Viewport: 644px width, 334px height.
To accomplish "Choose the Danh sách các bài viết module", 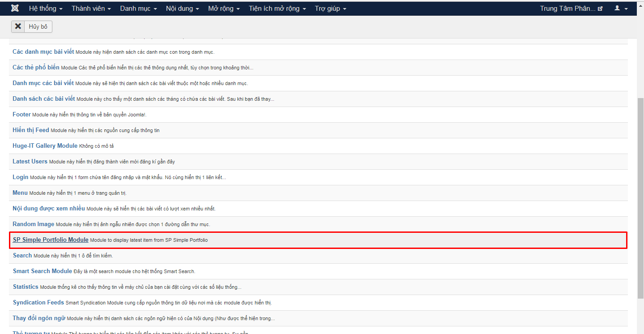I will [x=44, y=98].
